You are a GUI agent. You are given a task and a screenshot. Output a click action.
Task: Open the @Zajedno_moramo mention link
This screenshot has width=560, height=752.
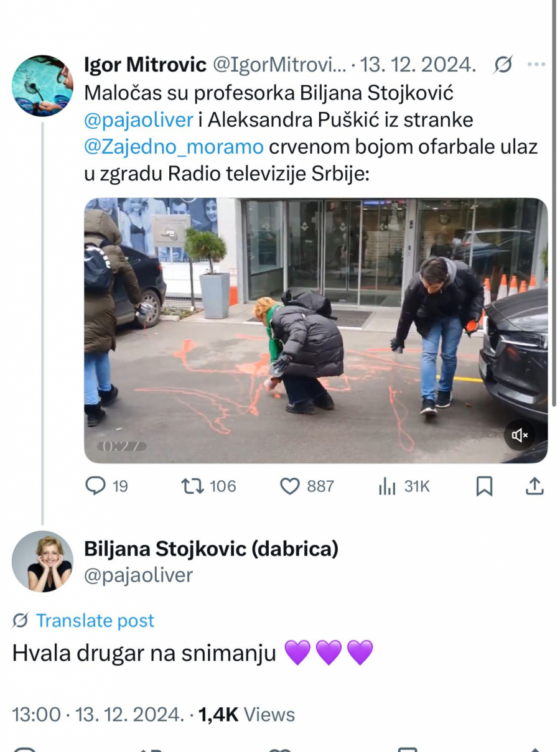[x=174, y=147]
